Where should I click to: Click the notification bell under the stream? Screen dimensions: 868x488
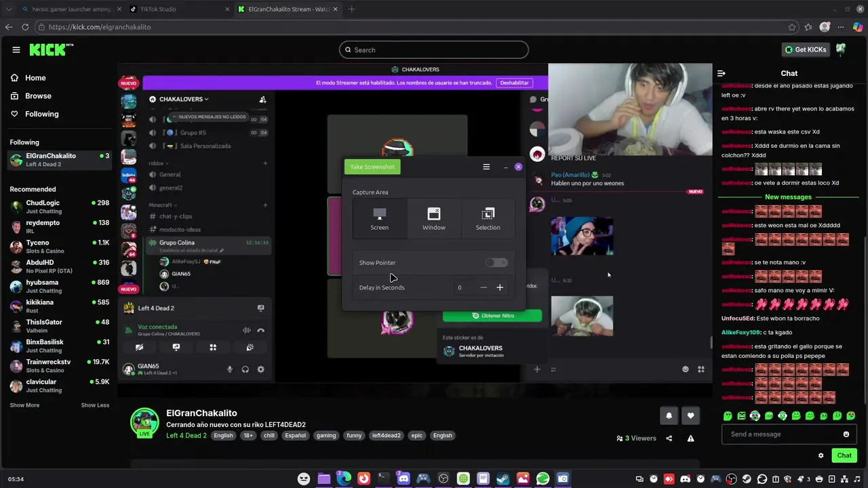point(669,415)
